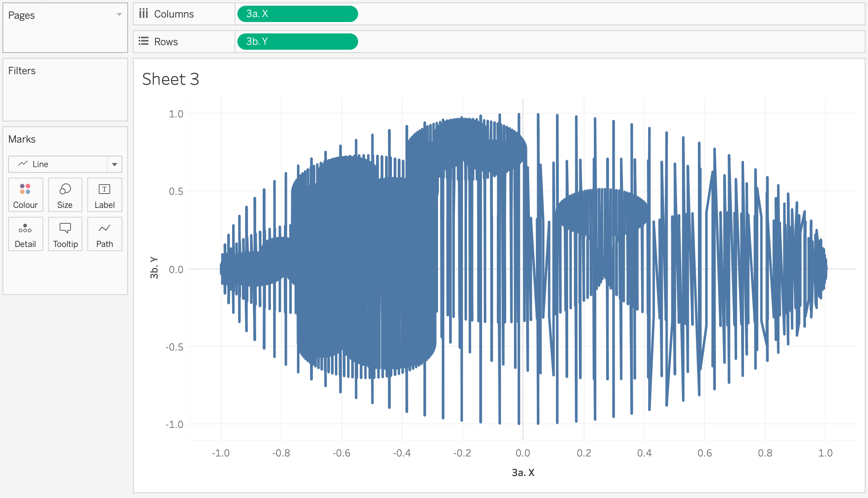
Task: Expand the Line mark type dropdown
Action: 115,164
